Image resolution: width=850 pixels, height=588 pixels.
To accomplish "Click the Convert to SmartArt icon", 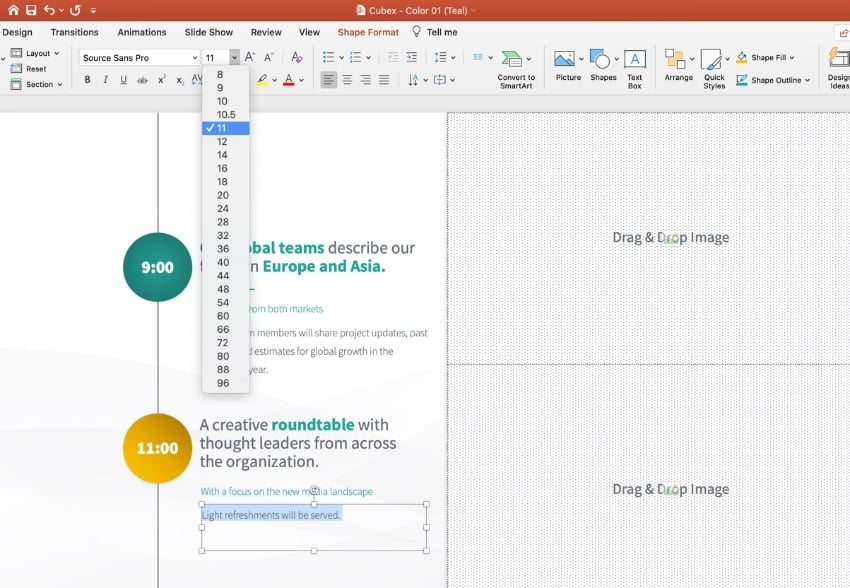I will click(515, 67).
